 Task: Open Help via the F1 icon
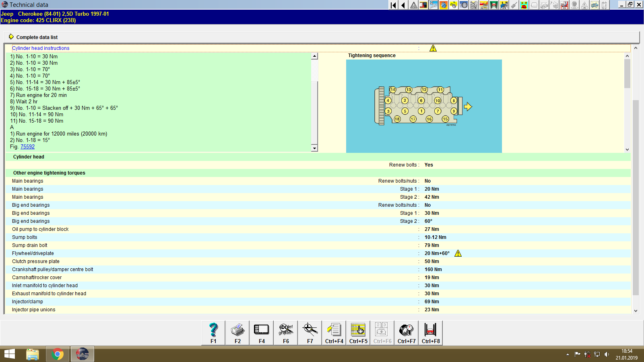pos(213,333)
